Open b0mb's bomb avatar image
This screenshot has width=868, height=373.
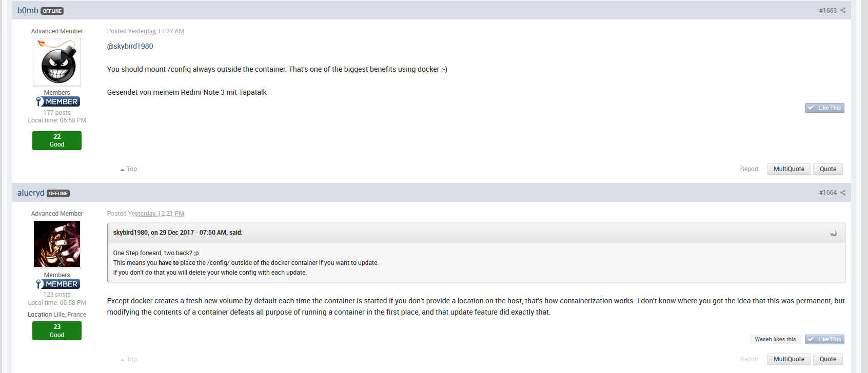(x=57, y=62)
